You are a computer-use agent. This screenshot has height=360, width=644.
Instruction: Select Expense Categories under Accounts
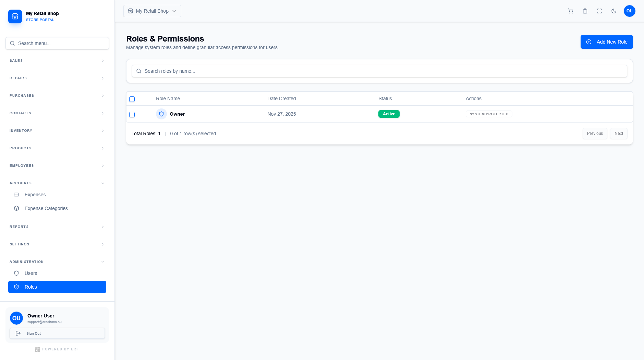click(x=46, y=208)
